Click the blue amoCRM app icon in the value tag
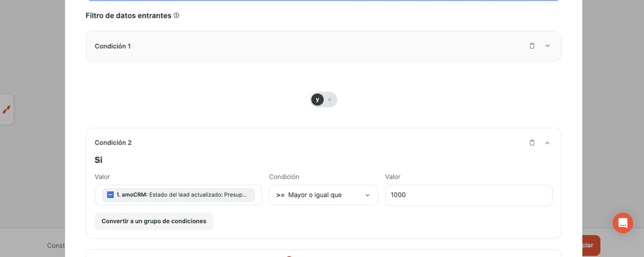The height and width of the screenshot is (257, 644). [x=110, y=195]
